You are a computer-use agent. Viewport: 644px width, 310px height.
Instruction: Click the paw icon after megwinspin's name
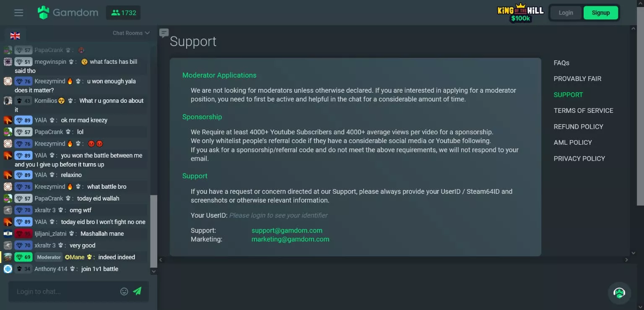tap(72, 62)
